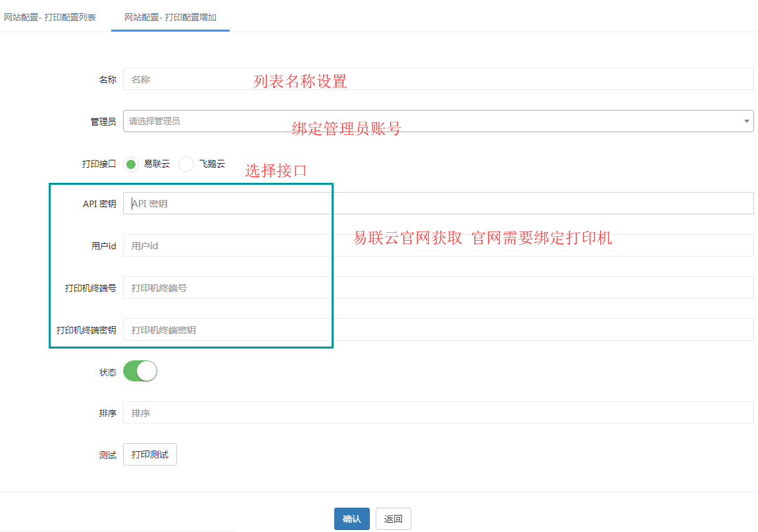758x532 pixels.
Task: Click the 打印机终端号 input field
Action: 438,288
